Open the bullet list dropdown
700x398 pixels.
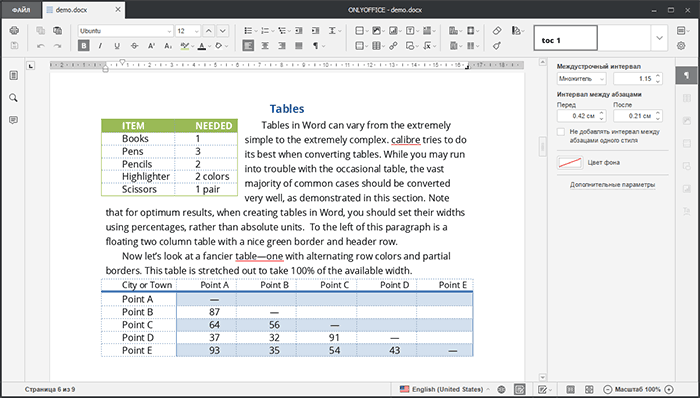[256, 31]
